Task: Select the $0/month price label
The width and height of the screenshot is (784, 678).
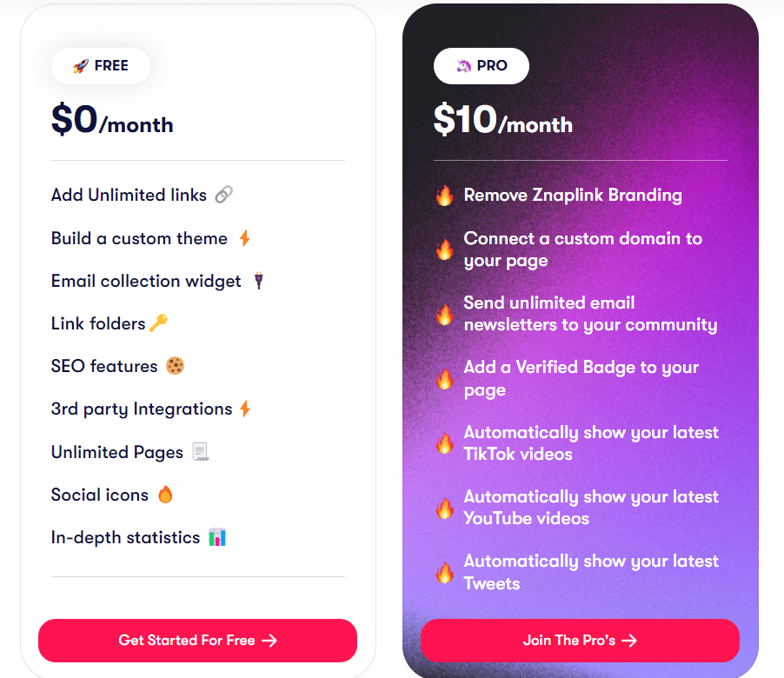Action: coord(110,122)
